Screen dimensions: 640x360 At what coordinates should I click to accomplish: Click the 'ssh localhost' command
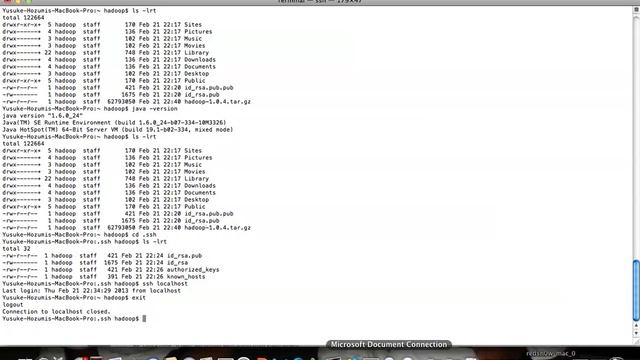(x=165, y=283)
